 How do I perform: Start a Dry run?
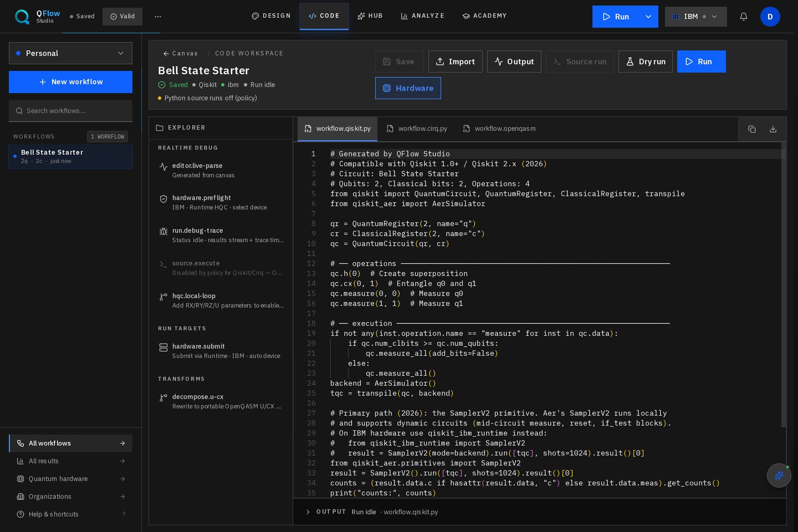pos(645,62)
